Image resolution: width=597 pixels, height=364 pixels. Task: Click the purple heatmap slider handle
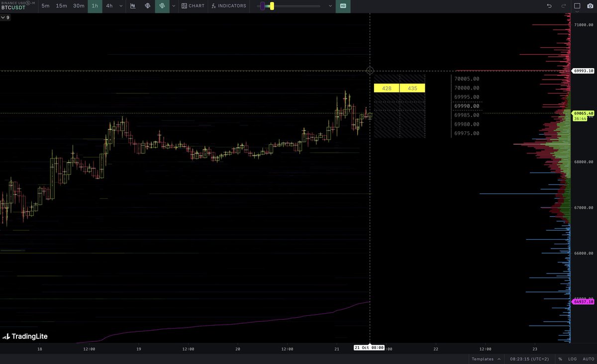click(263, 6)
